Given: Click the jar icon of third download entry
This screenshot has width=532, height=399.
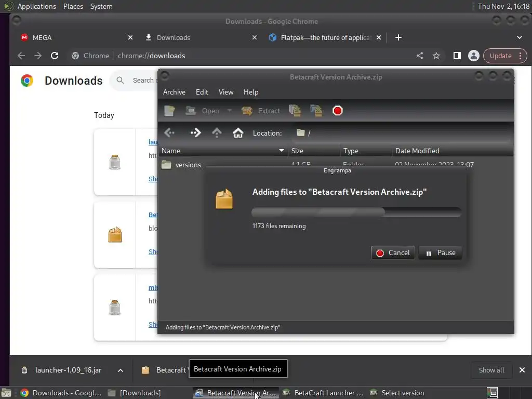Looking at the screenshot, I should (115, 308).
